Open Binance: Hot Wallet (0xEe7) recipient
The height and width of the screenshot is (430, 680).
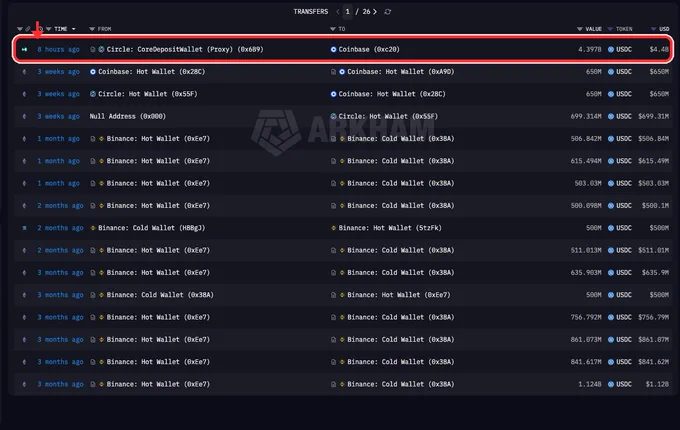click(399, 295)
